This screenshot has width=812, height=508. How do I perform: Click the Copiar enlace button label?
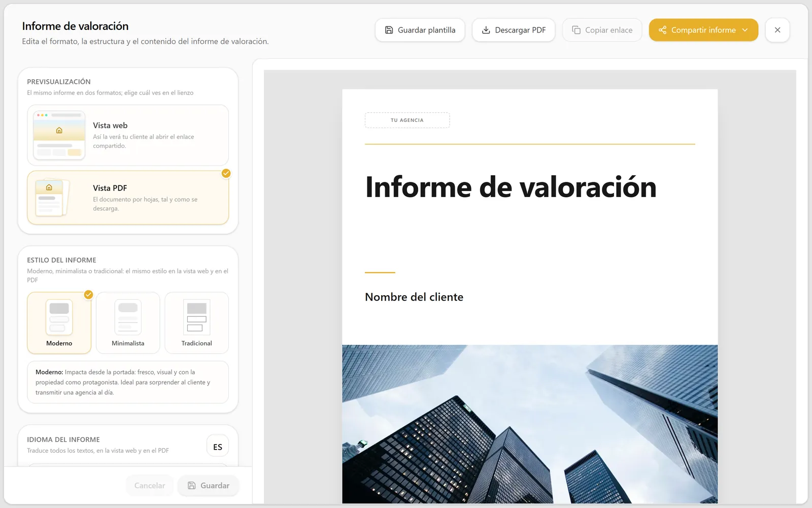point(608,30)
